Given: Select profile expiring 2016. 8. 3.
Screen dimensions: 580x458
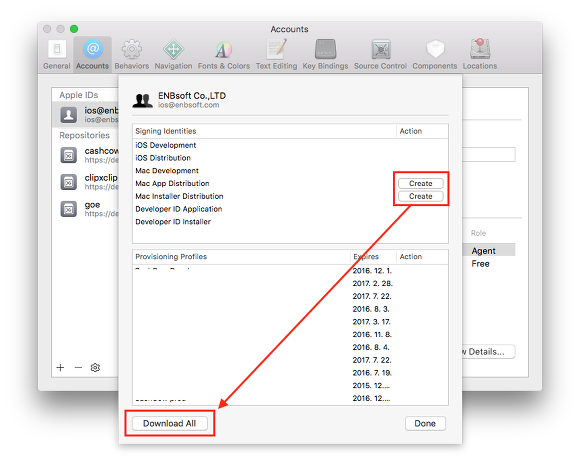Looking at the screenshot, I should [x=290, y=309].
